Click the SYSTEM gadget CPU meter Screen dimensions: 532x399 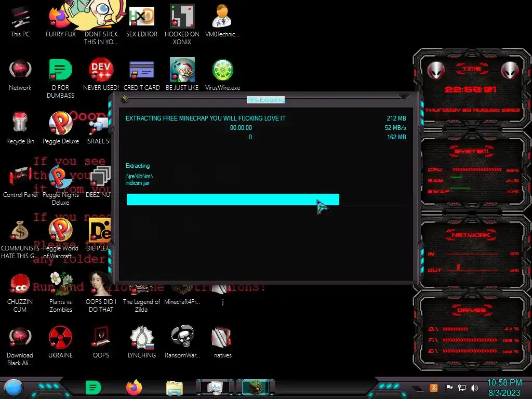pyautogui.click(x=477, y=169)
